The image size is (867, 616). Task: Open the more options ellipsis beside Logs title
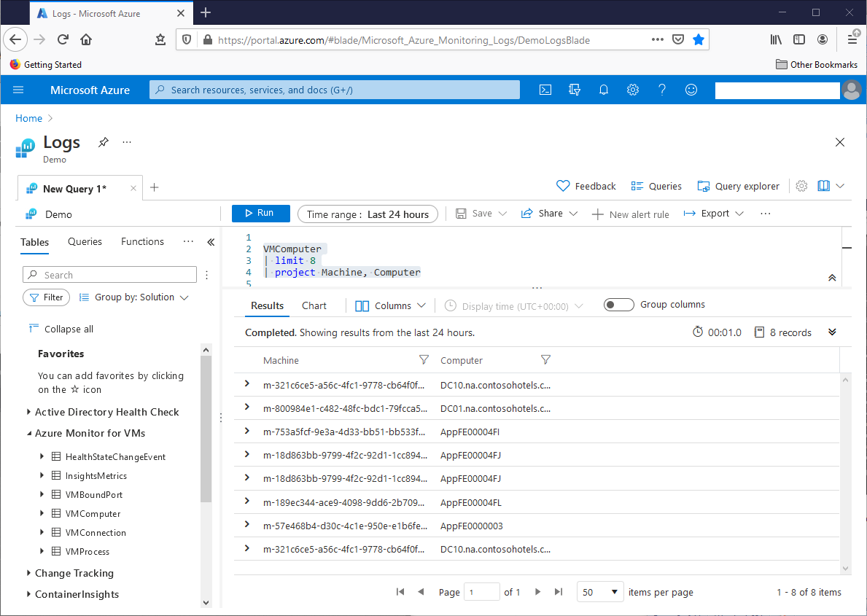click(127, 142)
